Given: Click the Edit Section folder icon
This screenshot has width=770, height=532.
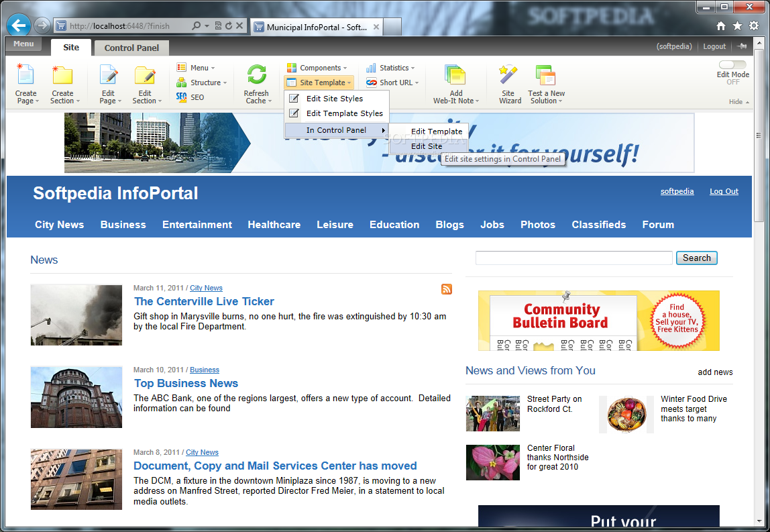Looking at the screenshot, I should [x=145, y=74].
